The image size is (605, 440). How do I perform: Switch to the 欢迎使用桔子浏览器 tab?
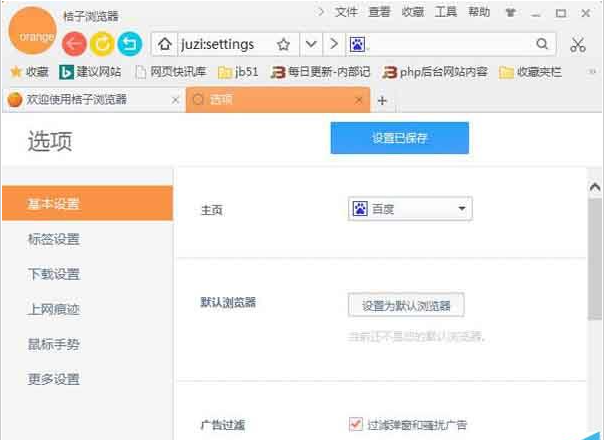[x=90, y=100]
